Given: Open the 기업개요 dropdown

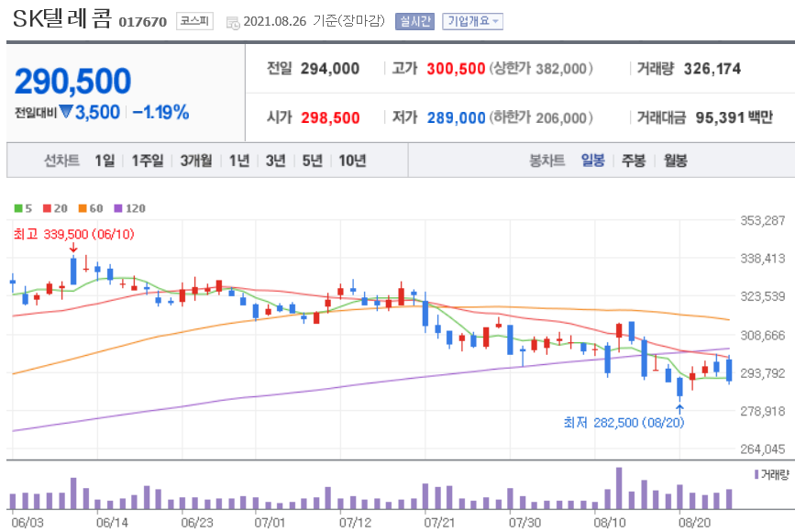Looking at the screenshot, I should (x=472, y=21).
